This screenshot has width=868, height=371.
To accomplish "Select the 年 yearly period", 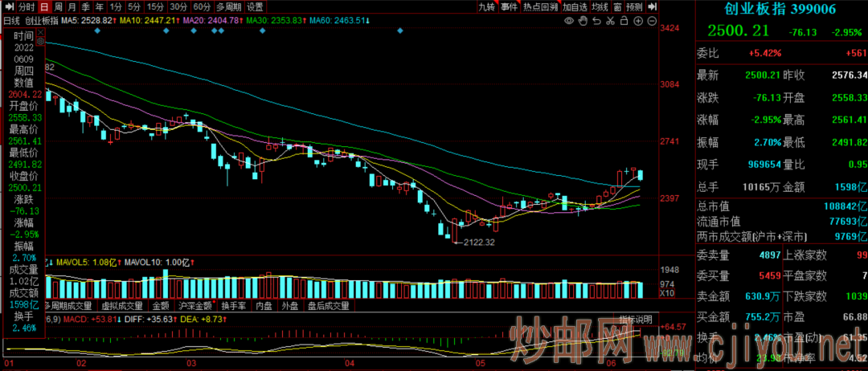I will [x=99, y=7].
